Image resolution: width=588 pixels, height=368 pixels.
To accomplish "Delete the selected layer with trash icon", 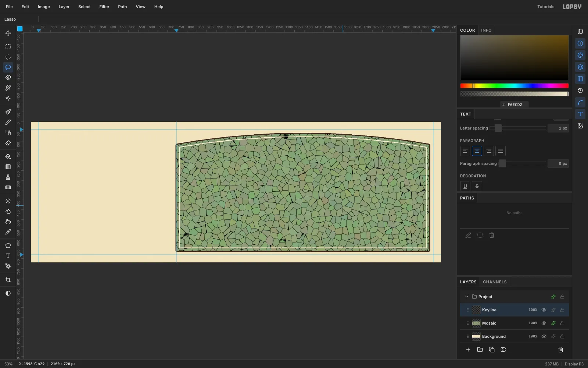I will click(x=561, y=350).
